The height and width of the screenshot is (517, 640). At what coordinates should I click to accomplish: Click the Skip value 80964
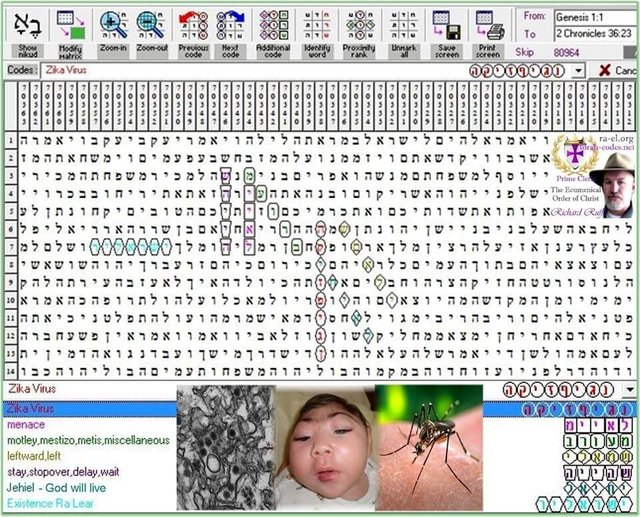coord(566,53)
